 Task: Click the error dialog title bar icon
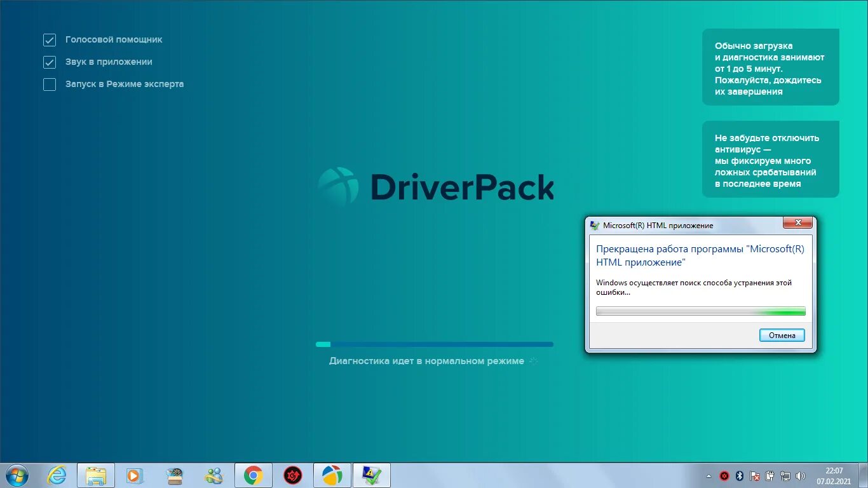pos(595,225)
